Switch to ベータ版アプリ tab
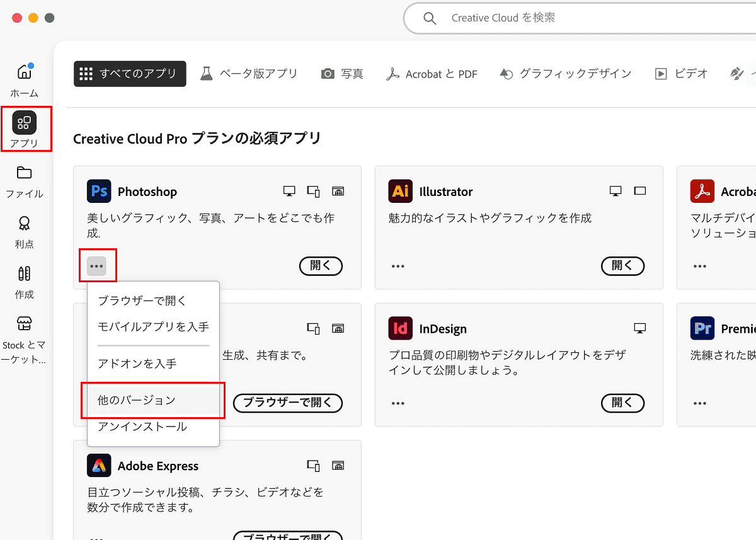Viewport: 756px width, 540px height. click(249, 74)
